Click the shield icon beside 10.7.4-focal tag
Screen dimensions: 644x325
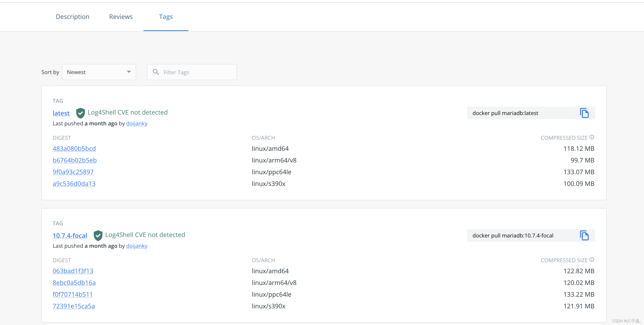point(98,235)
